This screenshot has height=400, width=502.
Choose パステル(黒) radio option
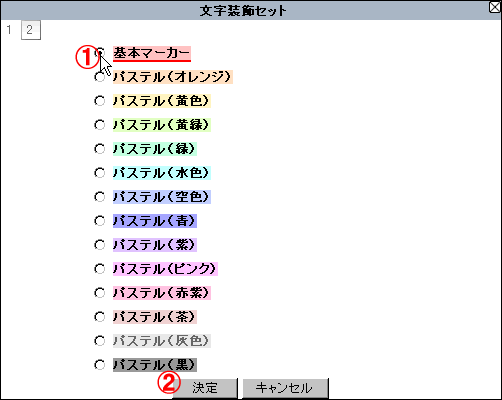[100, 365]
